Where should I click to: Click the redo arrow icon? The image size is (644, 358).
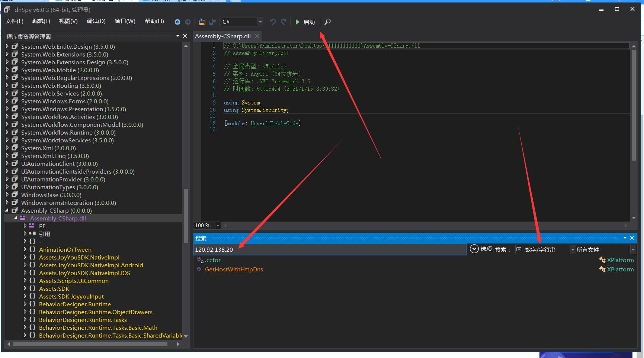coord(283,22)
